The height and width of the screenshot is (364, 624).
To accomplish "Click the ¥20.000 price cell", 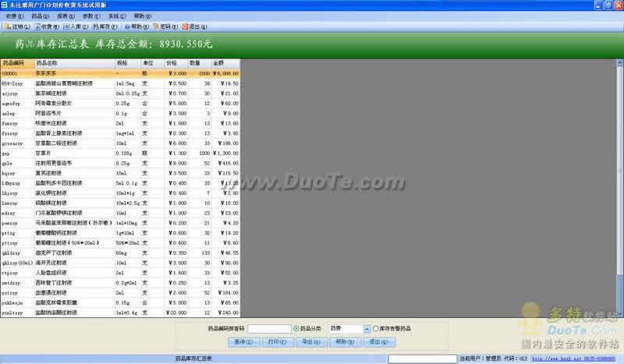I will (x=176, y=313).
